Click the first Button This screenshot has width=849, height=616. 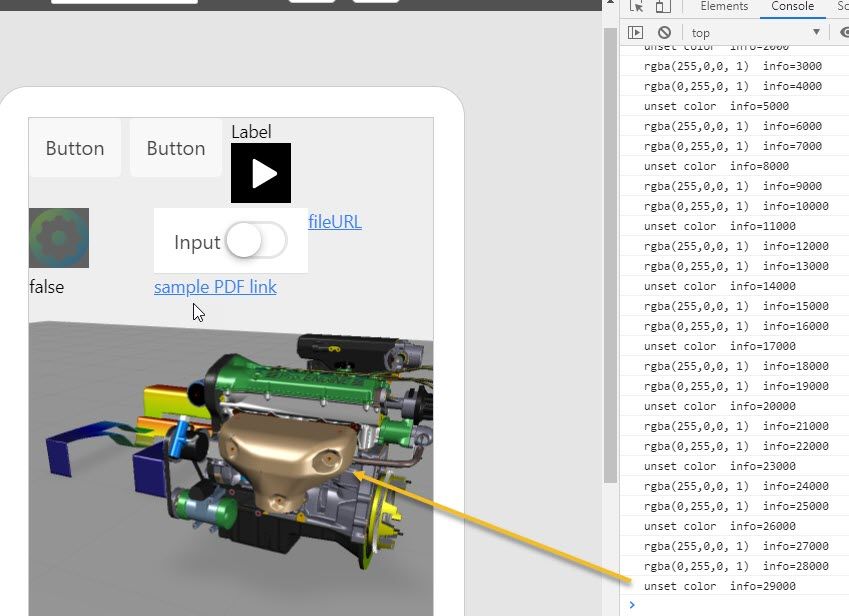75,148
